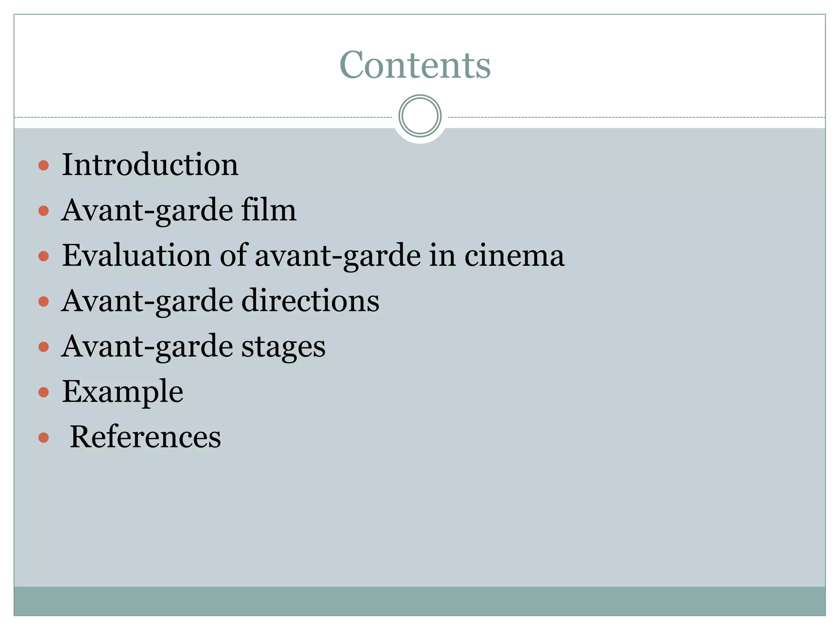Click the dark teal footer bar
This screenshot has width=840, height=630.
tap(420, 601)
